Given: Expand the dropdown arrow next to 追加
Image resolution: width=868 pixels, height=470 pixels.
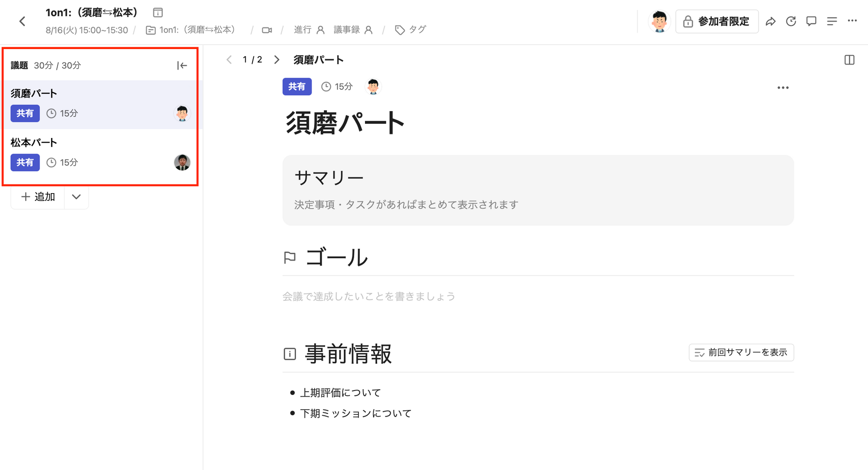Looking at the screenshot, I should pos(76,197).
